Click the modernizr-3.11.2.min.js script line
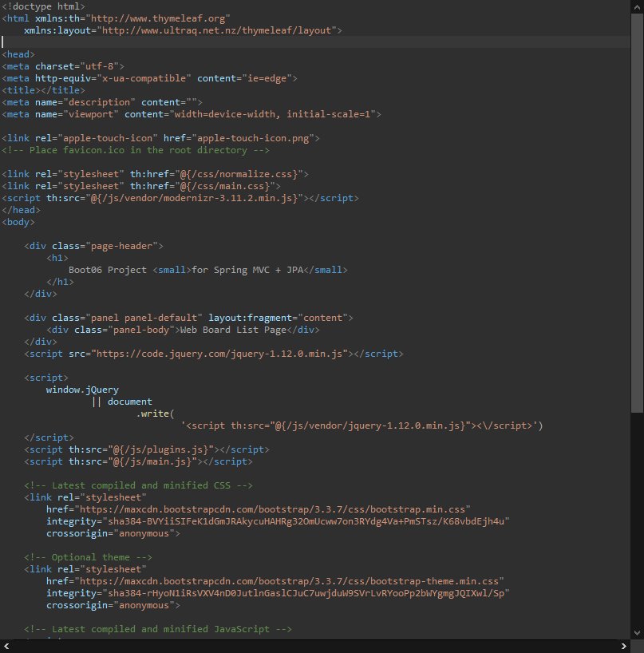The width and height of the screenshot is (644, 653). pos(180,198)
